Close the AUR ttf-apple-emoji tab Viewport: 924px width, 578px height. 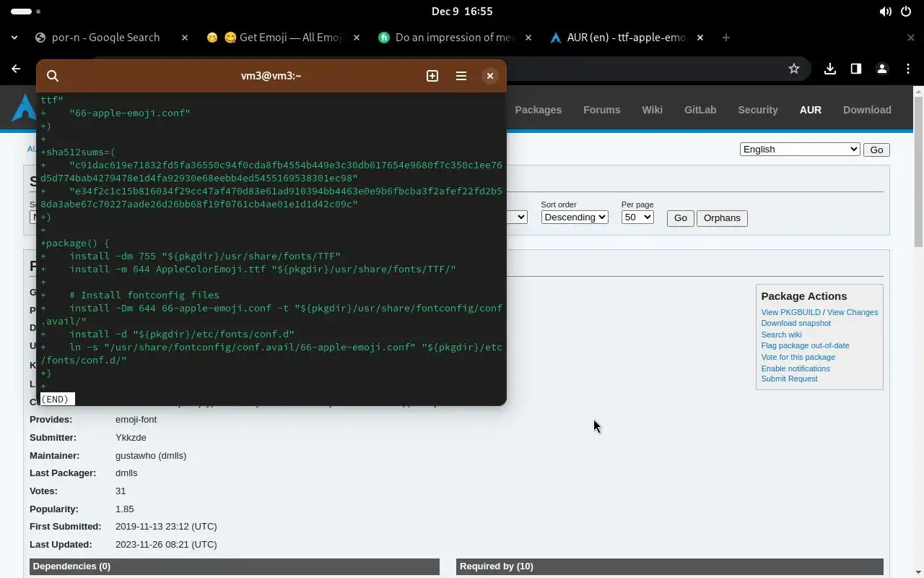coord(700,38)
